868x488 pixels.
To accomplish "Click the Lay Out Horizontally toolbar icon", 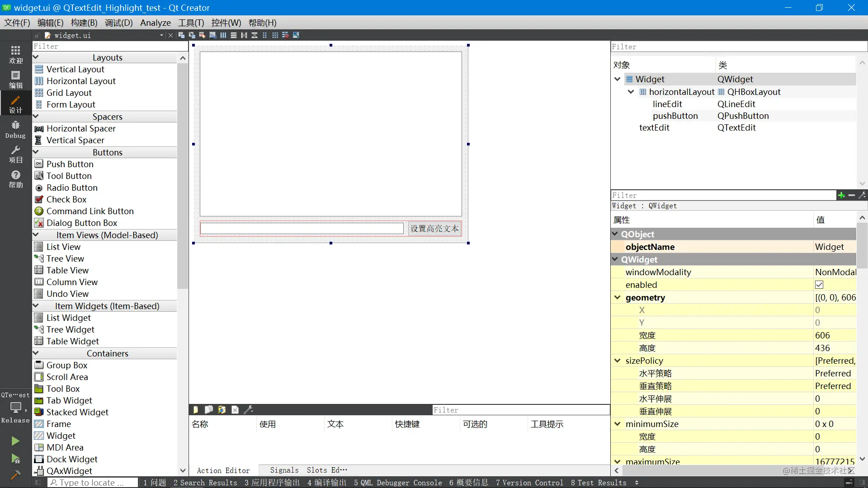I will click(223, 35).
